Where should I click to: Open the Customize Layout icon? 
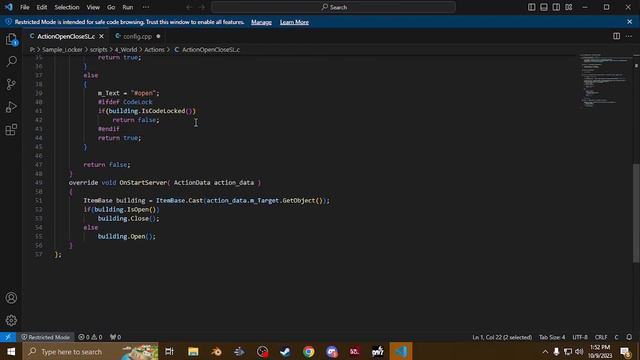point(569,7)
